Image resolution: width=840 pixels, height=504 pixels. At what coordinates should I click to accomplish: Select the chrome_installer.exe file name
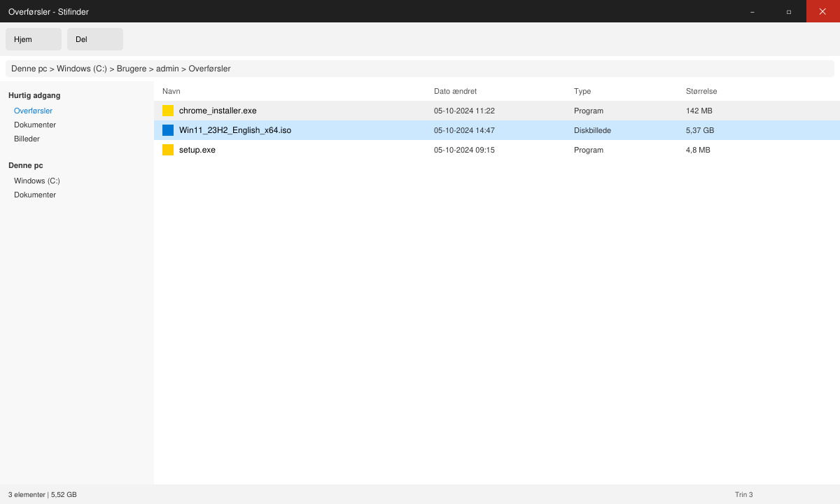coord(218,111)
